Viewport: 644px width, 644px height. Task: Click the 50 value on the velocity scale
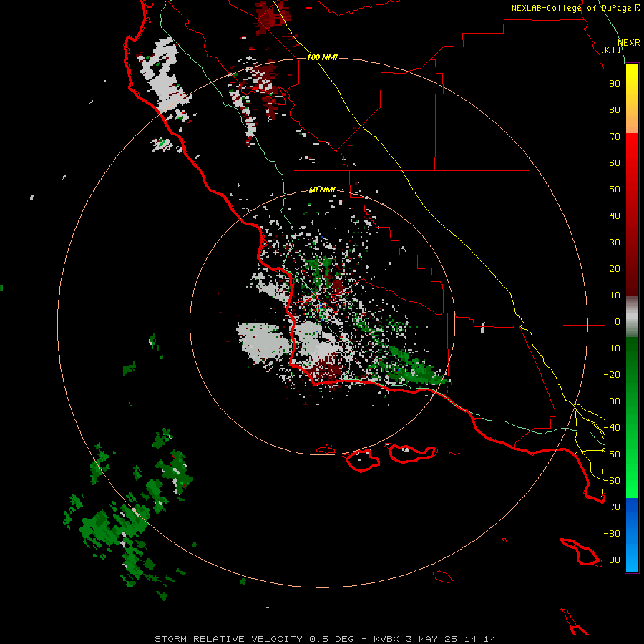615,190
